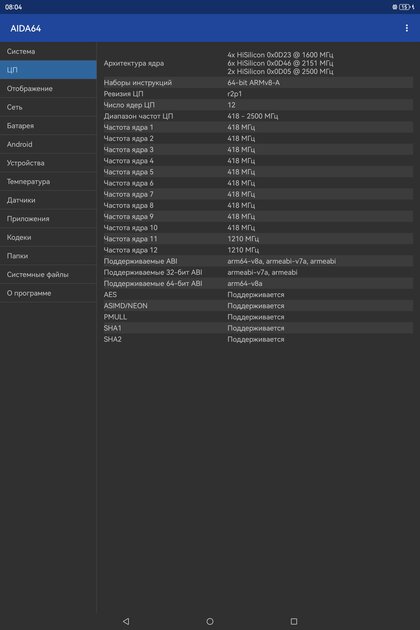Open the О программе section

point(48,293)
